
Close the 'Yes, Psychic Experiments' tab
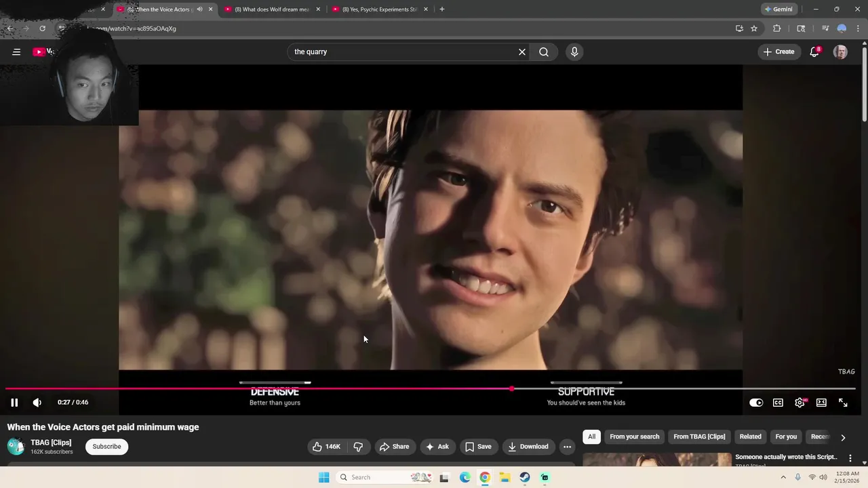click(x=426, y=9)
